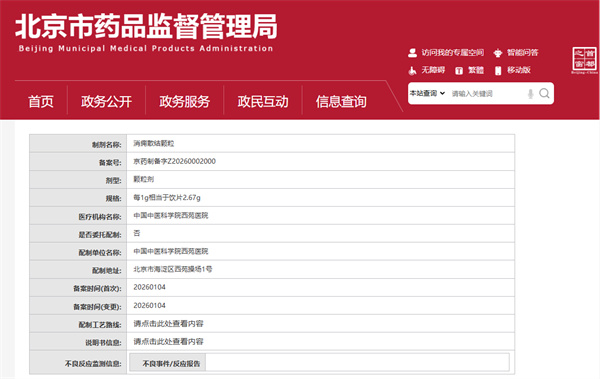The height and width of the screenshot is (379, 600).
Task: Select the preparation name in 制剂名称 row
Action: [153, 143]
